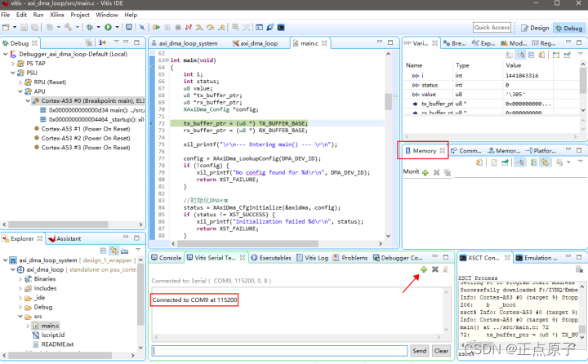Click the Clear button
588x364 pixels.
coord(441,351)
